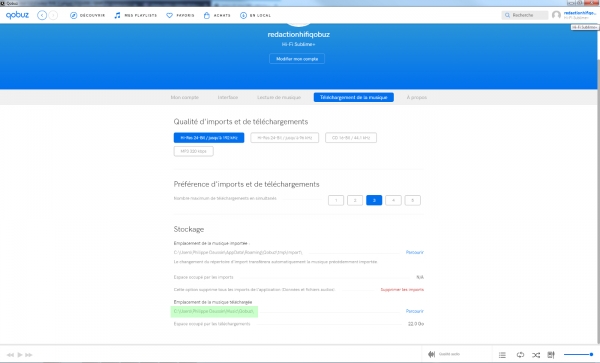Open the audio output device icon
This screenshot has height=363, width=600.
click(551, 355)
